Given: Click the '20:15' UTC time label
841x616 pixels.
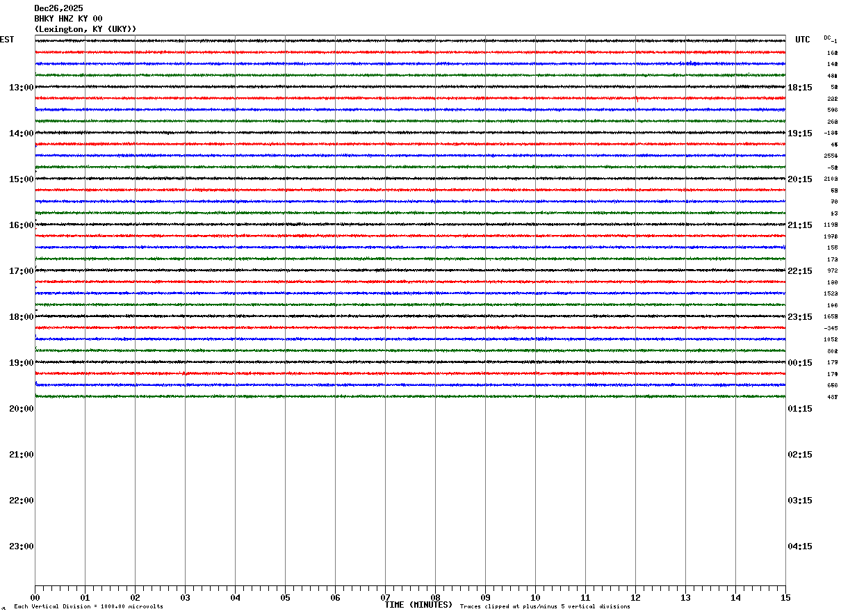Looking at the screenshot, I should point(800,179).
